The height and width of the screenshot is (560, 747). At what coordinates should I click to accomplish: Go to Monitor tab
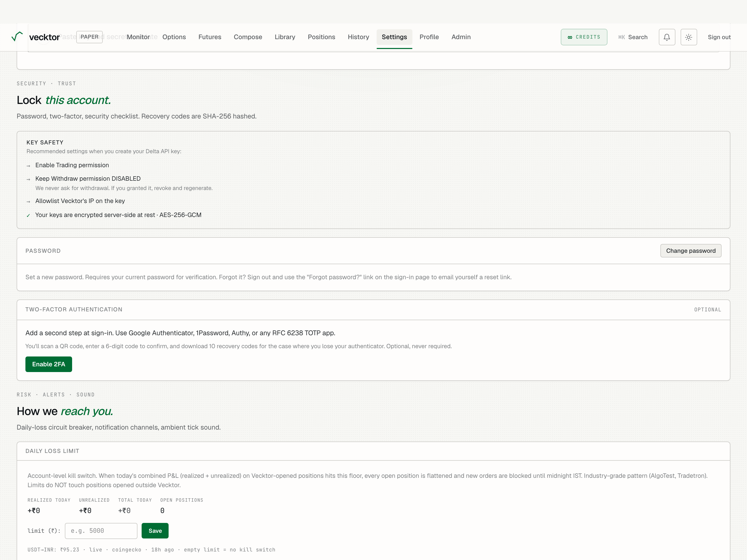(x=138, y=37)
